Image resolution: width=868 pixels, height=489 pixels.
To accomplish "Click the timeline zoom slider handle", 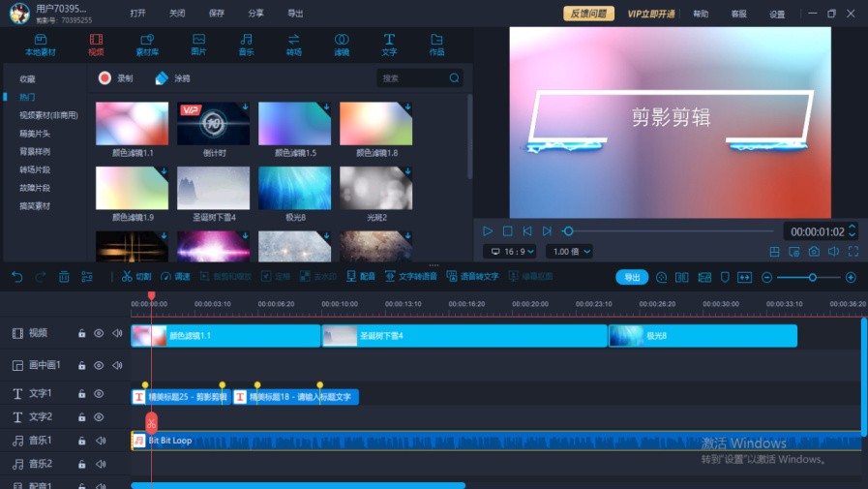I will 812,278.
